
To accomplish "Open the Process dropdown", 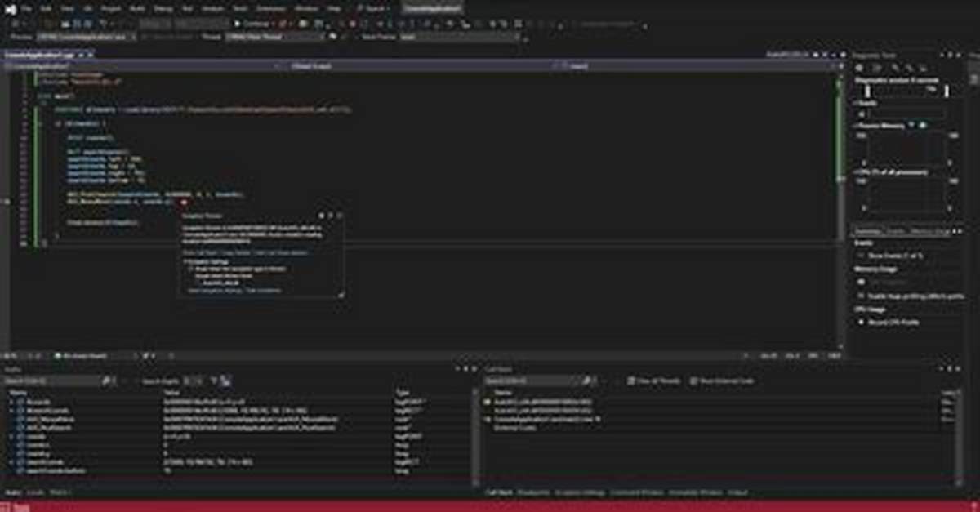I will [x=87, y=37].
